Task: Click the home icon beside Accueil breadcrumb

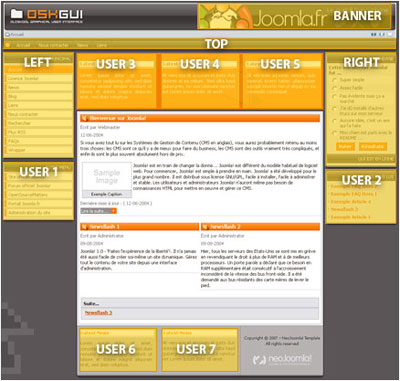Action: (x=7, y=34)
